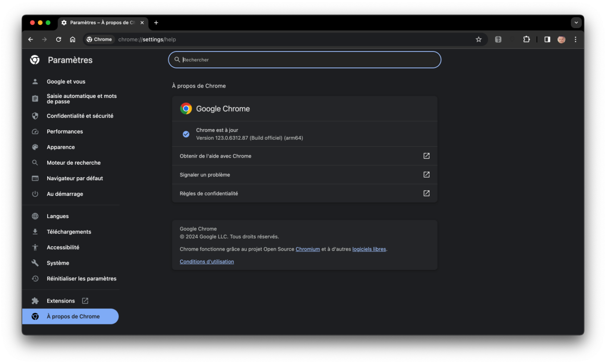606x364 pixels.
Task: Open Langues settings
Action: click(x=71, y=216)
